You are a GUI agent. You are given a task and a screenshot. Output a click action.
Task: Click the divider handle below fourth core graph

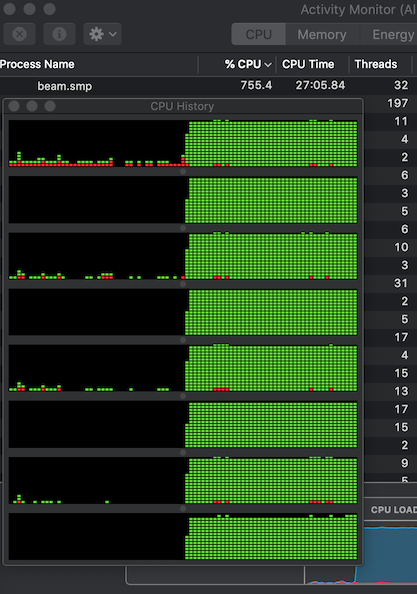pos(183,340)
